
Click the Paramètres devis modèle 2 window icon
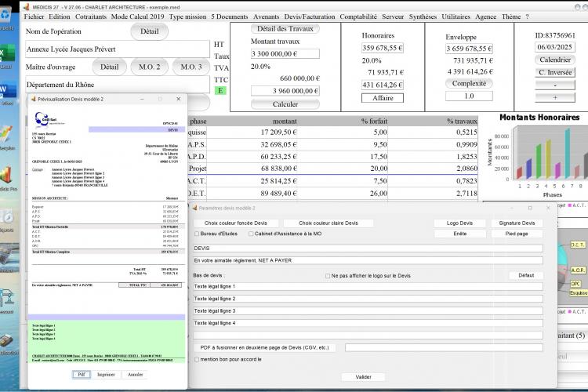[x=194, y=208]
